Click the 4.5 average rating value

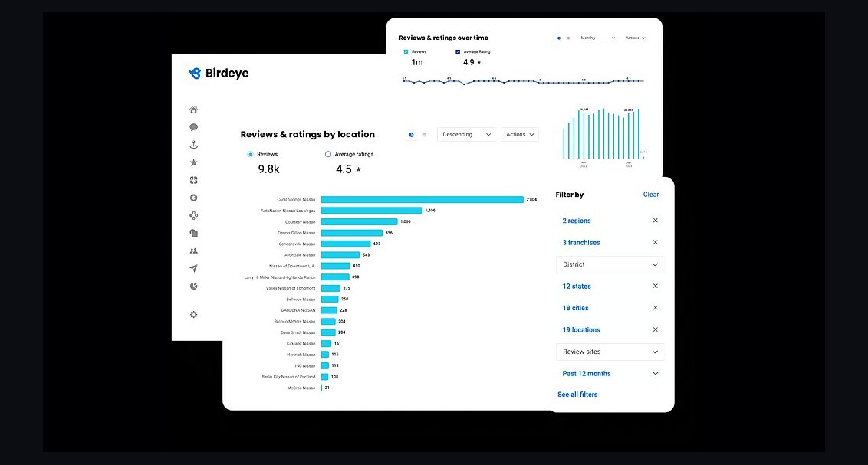click(344, 169)
